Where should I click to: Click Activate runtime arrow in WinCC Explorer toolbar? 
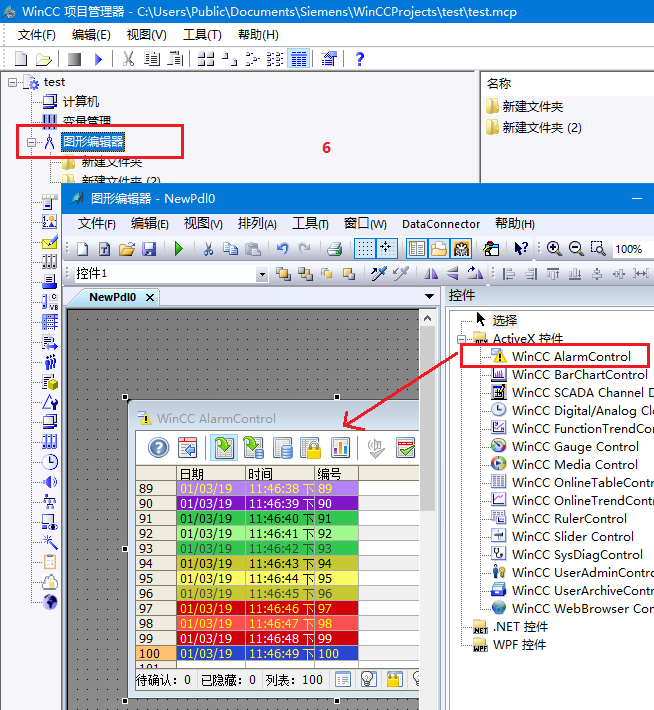(98, 59)
